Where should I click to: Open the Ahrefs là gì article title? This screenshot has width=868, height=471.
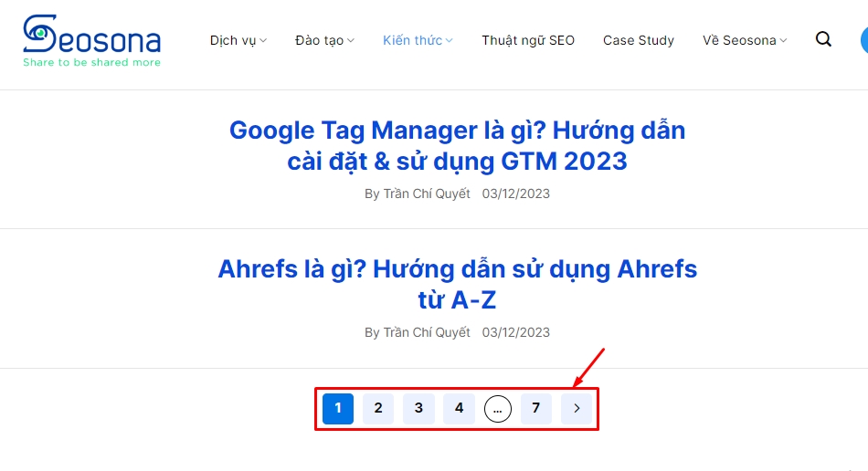(457, 285)
